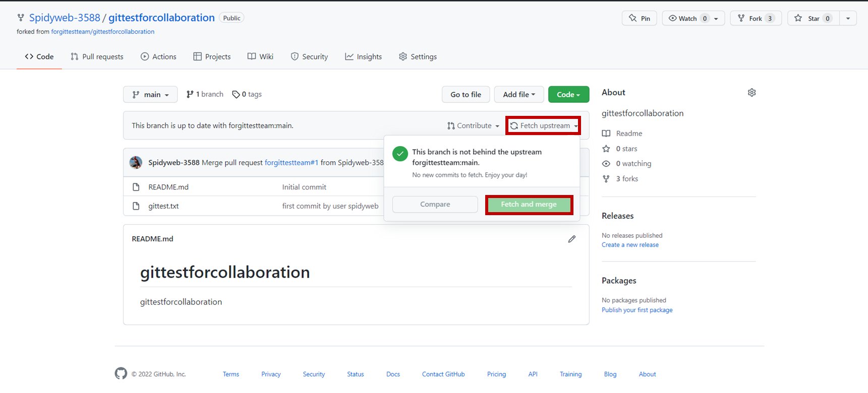The width and height of the screenshot is (868, 393).
Task: Open the Releases heading link
Action: tap(617, 216)
